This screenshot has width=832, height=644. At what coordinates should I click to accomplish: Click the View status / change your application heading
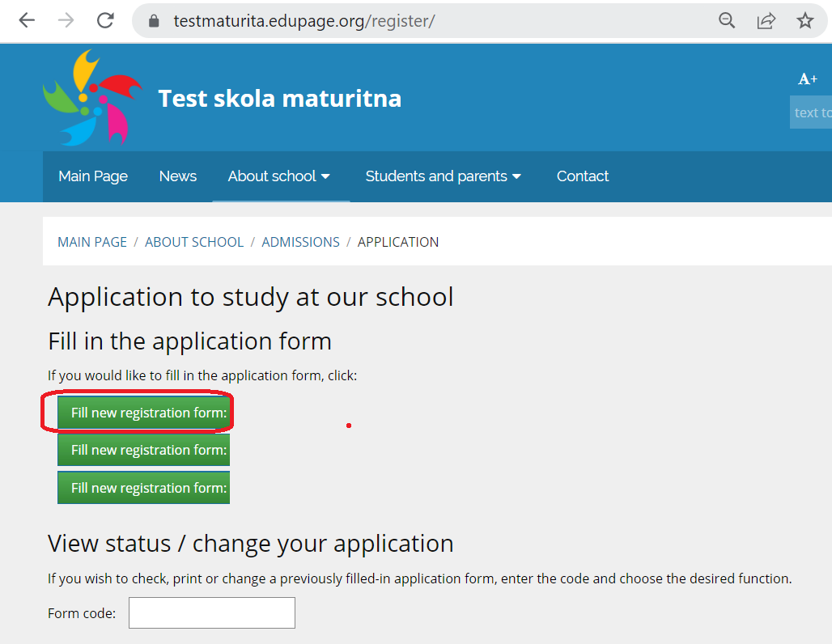click(250, 544)
